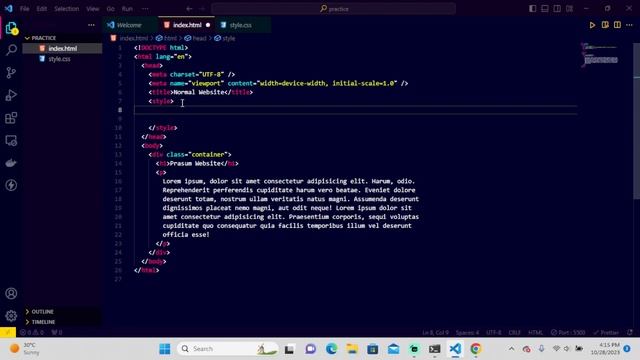Screen dimensions: 640x360
Task: Click the Go Forward arrow in title bar
Action: (x=202, y=9)
